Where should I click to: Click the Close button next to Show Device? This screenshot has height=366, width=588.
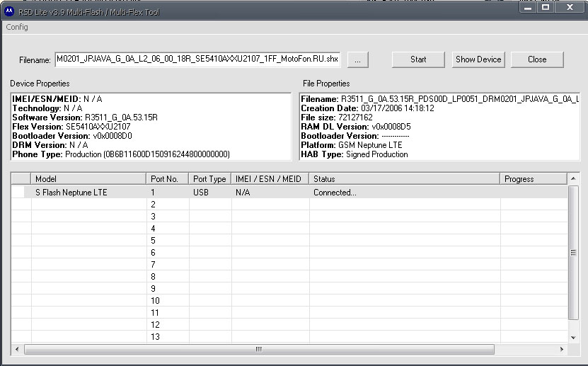[x=537, y=59]
